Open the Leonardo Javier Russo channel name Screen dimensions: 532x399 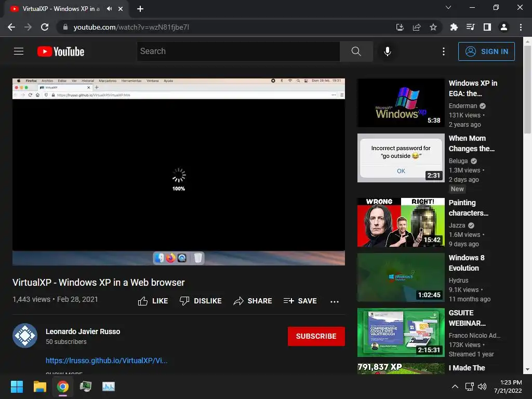pyautogui.click(x=83, y=331)
